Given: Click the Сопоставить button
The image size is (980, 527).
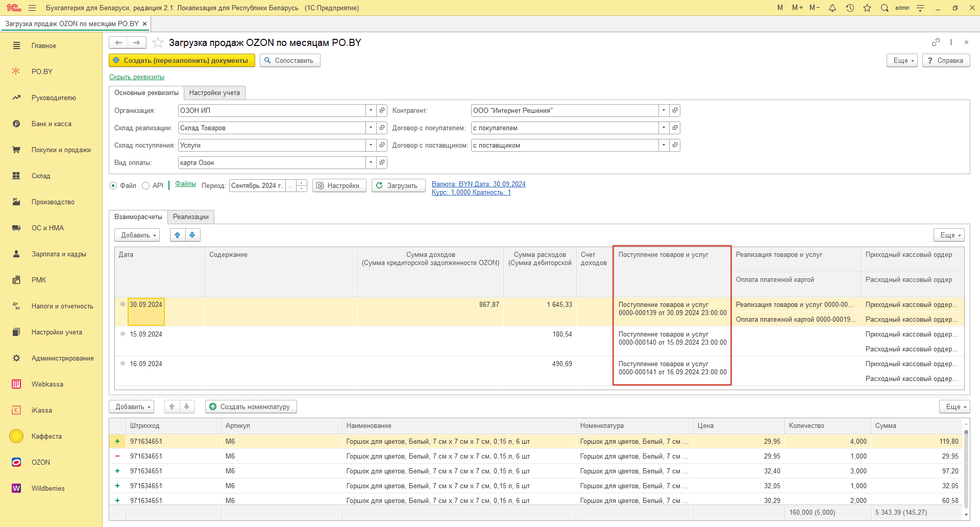Looking at the screenshot, I should (290, 60).
